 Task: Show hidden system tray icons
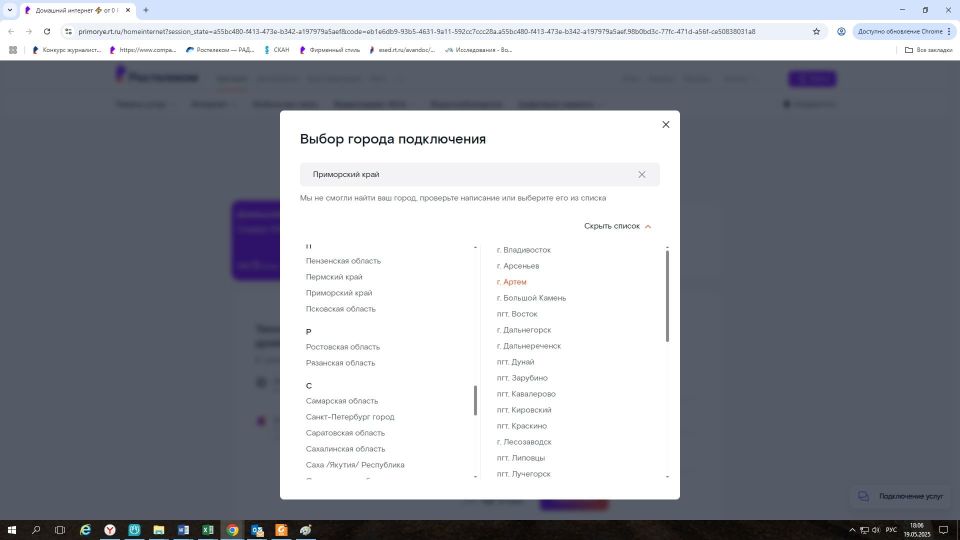[x=852, y=530]
